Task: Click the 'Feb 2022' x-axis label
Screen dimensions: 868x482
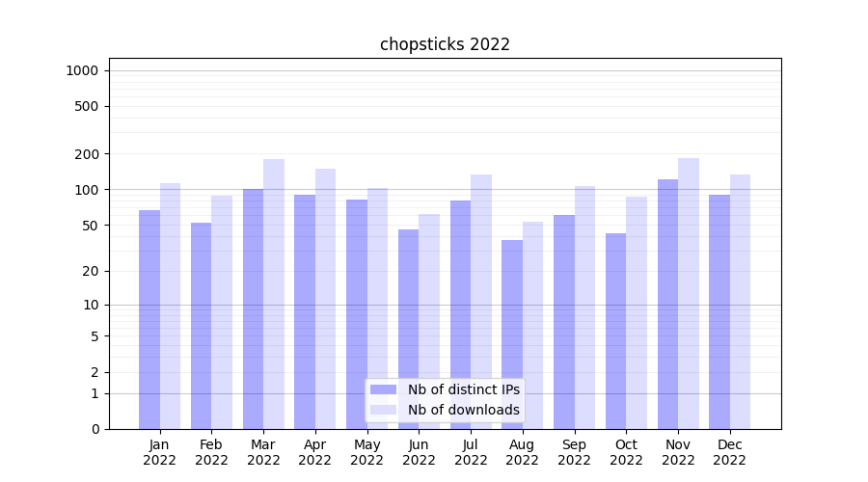Action: (211, 452)
